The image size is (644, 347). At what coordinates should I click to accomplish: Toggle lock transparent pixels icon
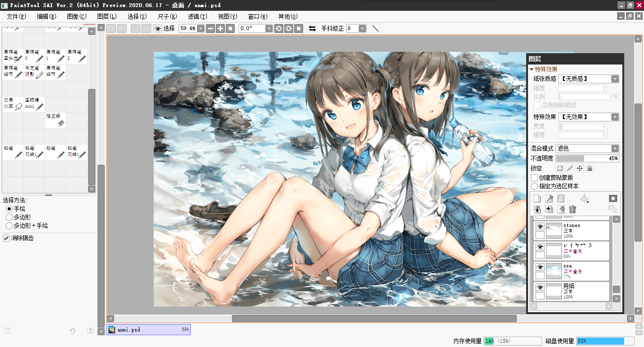pos(560,168)
